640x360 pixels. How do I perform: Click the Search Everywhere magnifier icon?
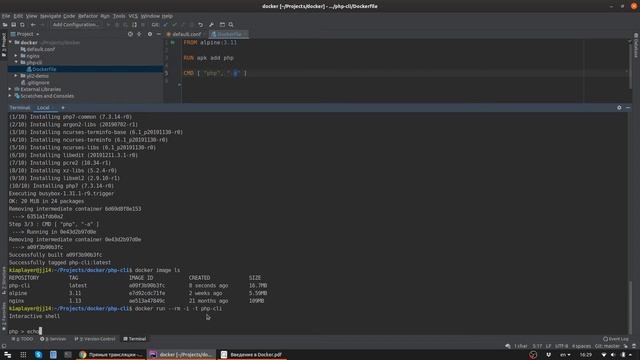(x=231, y=24)
